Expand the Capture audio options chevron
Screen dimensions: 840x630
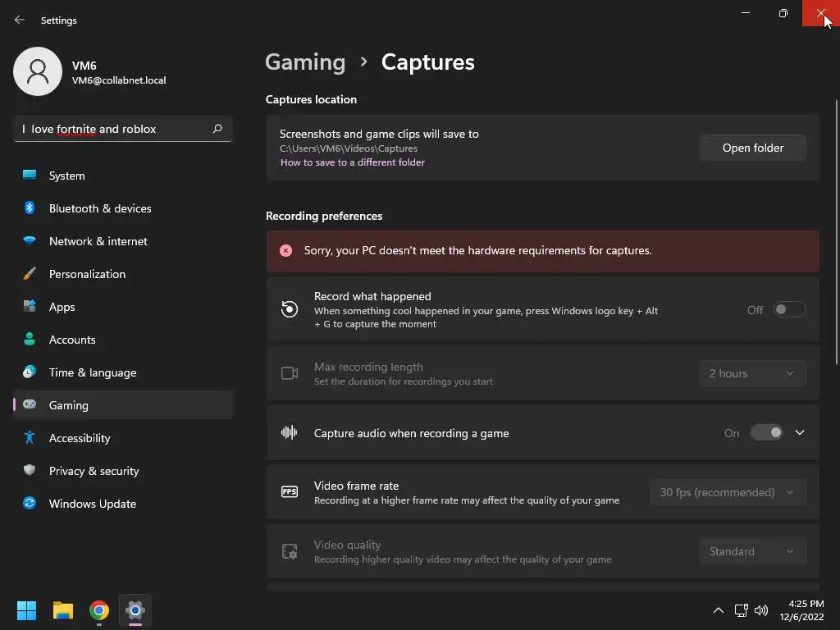[800, 433]
